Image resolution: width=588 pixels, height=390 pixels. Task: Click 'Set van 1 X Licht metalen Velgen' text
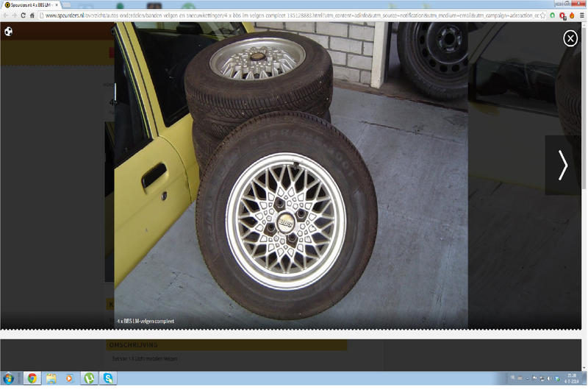click(x=145, y=359)
